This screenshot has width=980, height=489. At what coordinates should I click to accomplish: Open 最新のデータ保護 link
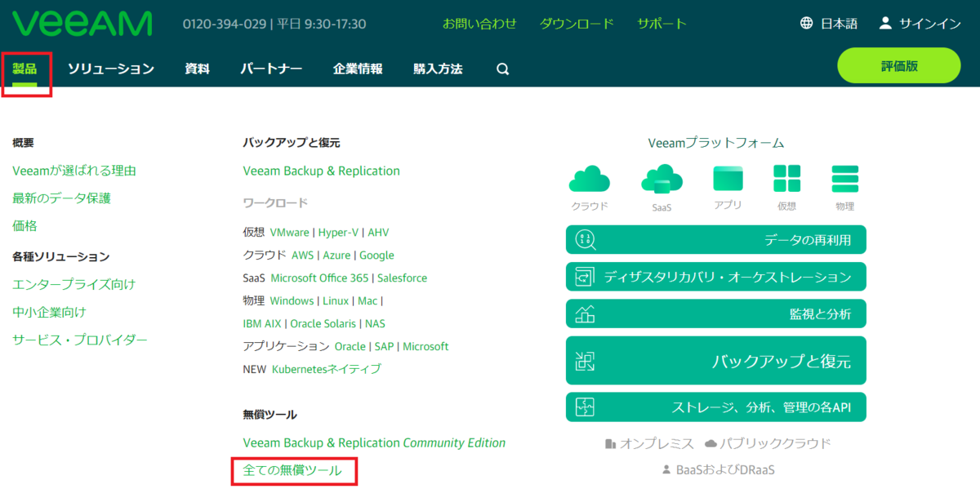coord(61,198)
